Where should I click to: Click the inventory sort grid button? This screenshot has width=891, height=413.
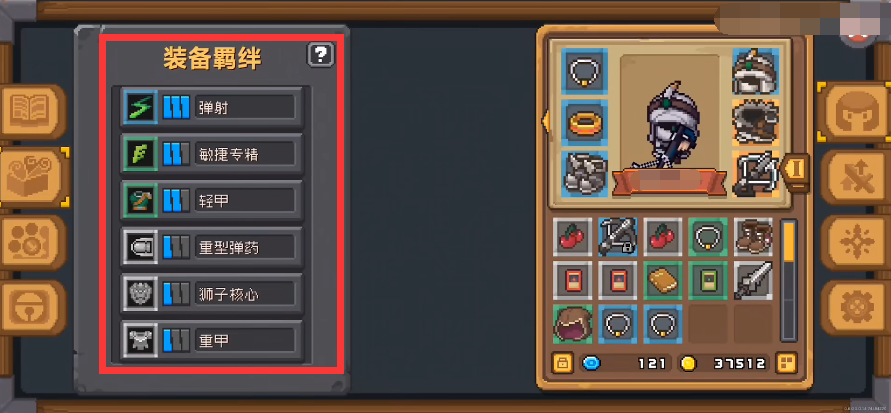pyautogui.click(x=786, y=363)
